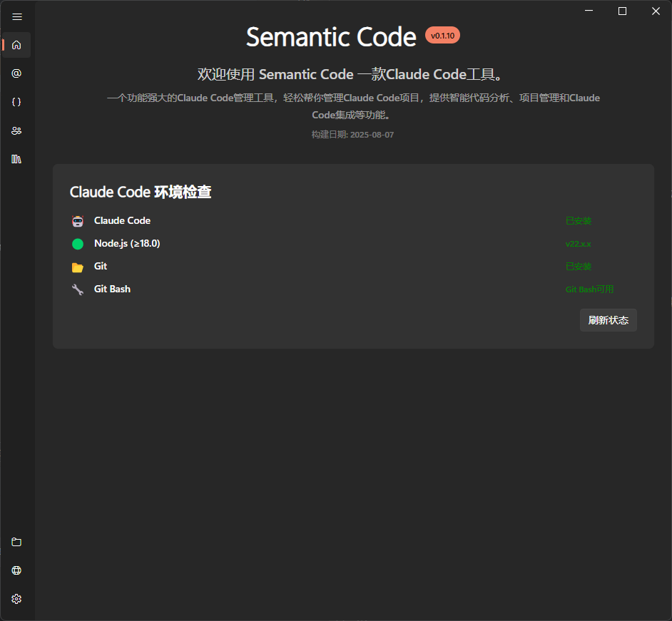Minimize the Semantic Code window
The width and height of the screenshot is (672, 621).
[x=589, y=11]
